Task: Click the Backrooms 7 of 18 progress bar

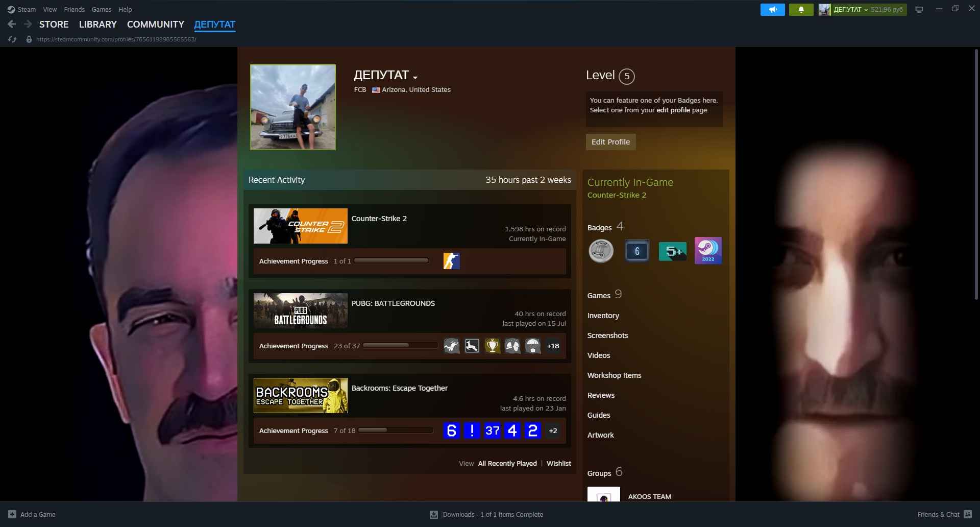Action: pos(396,430)
